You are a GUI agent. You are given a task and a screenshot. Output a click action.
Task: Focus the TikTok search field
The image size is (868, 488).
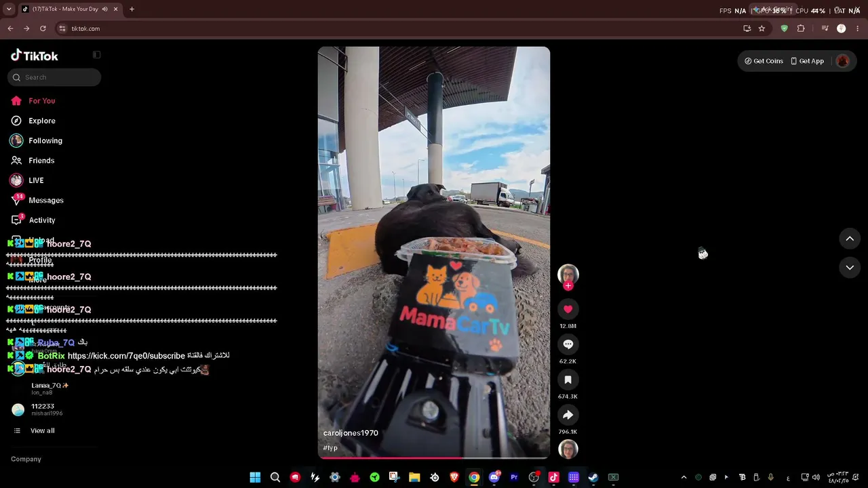coord(54,77)
